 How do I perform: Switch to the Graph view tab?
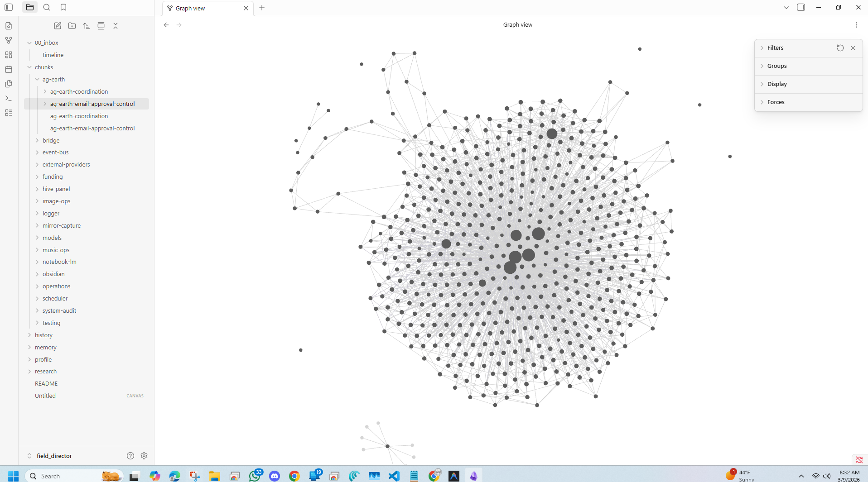pyautogui.click(x=190, y=8)
